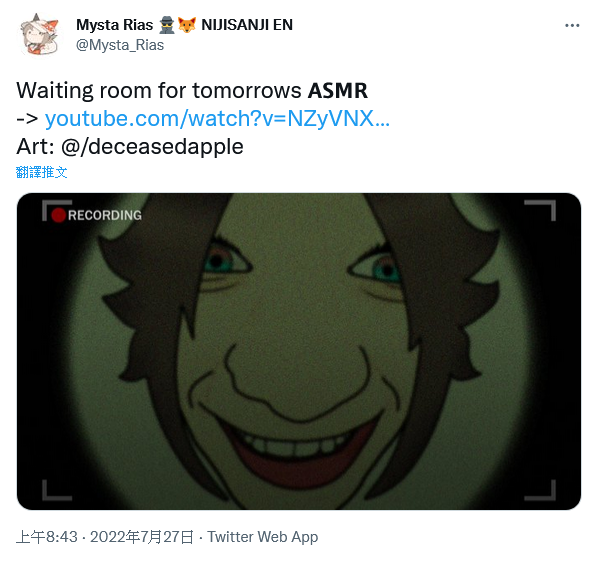598x562 pixels.
Task: Click the bottom-right camera frame corner
Action: pyautogui.click(x=541, y=490)
